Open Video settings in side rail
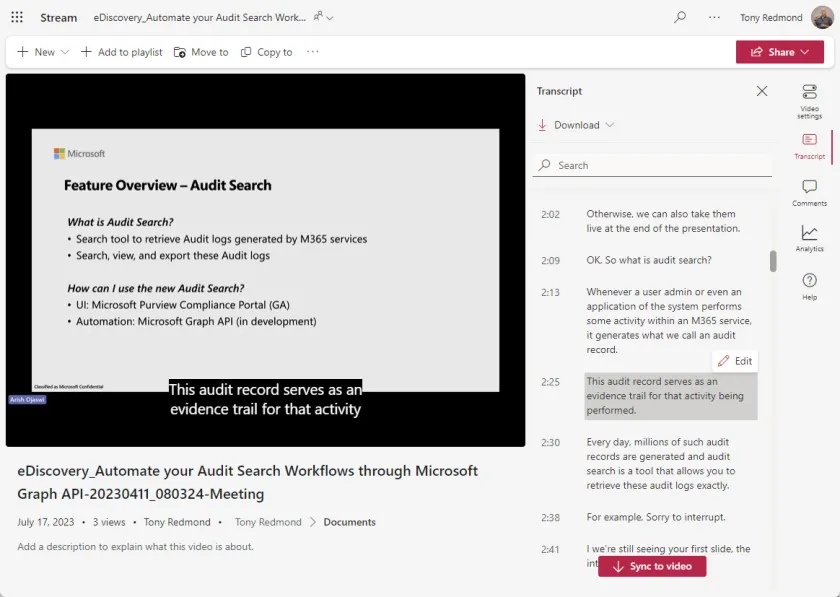Screen dimensions: 840x597 809,100
